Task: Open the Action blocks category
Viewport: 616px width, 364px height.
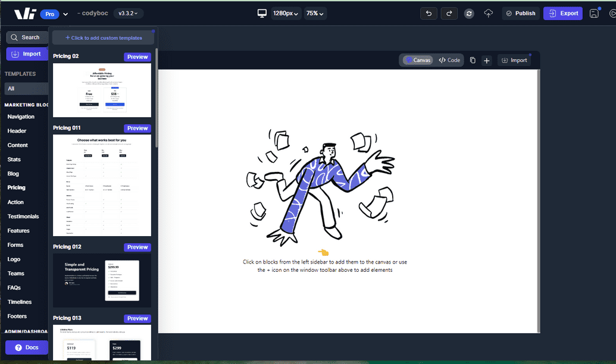Action: (x=15, y=202)
